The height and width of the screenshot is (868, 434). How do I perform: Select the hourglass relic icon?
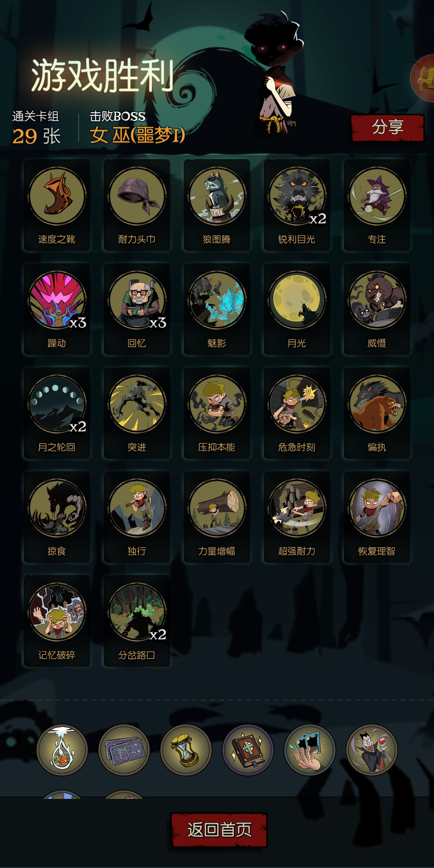186,750
